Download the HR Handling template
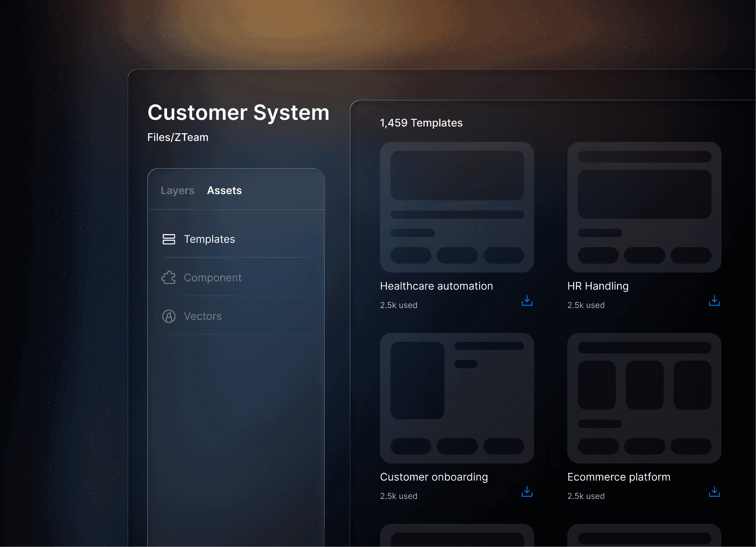 coord(714,301)
